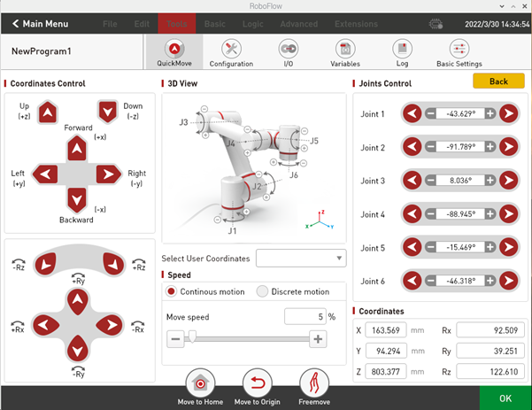Screen dimensions: 532x410
Task: Select Continous motion radio button
Action: click(173, 291)
